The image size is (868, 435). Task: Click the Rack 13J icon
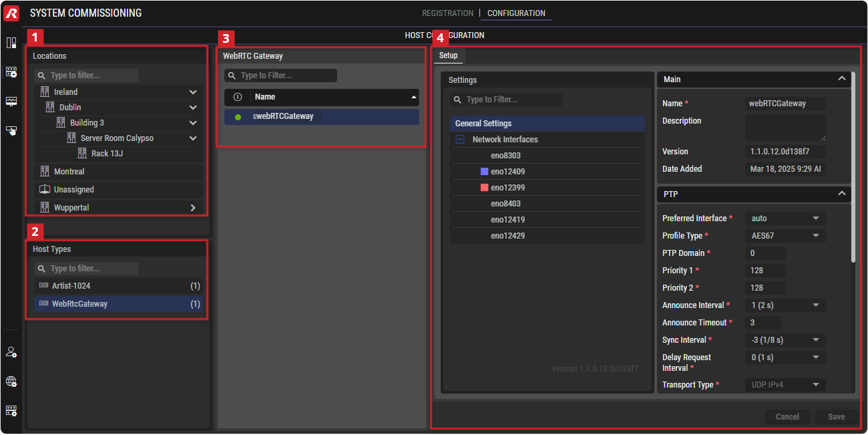[83, 153]
